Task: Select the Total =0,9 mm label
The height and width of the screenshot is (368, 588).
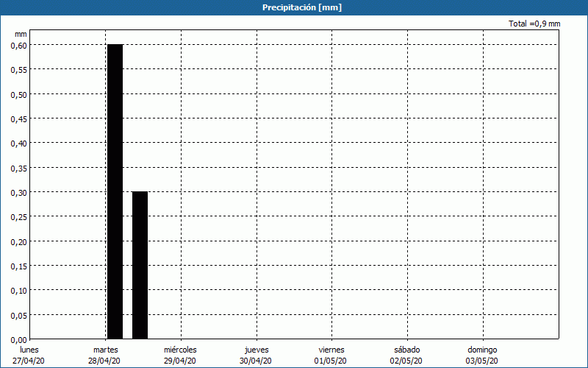Action: pyautogui.click(x=534, y=24)
